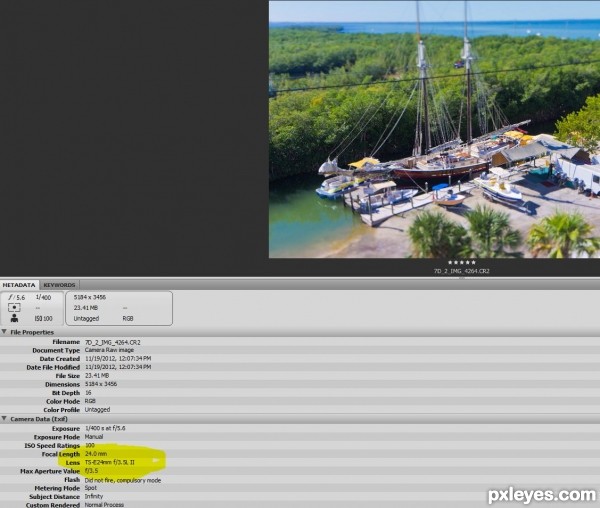Click the white balance person icon in the placard
600x508 pixels.
tap(14, 318)
